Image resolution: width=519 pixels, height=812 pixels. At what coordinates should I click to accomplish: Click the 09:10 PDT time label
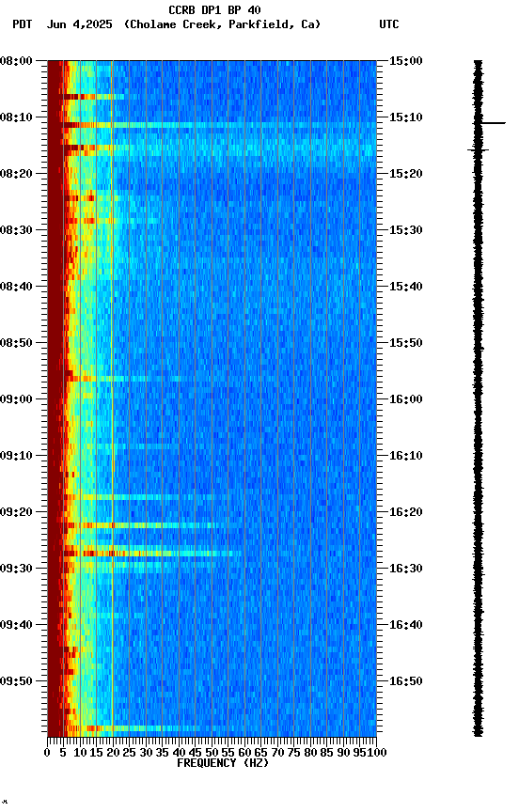(x=16, y=456)
